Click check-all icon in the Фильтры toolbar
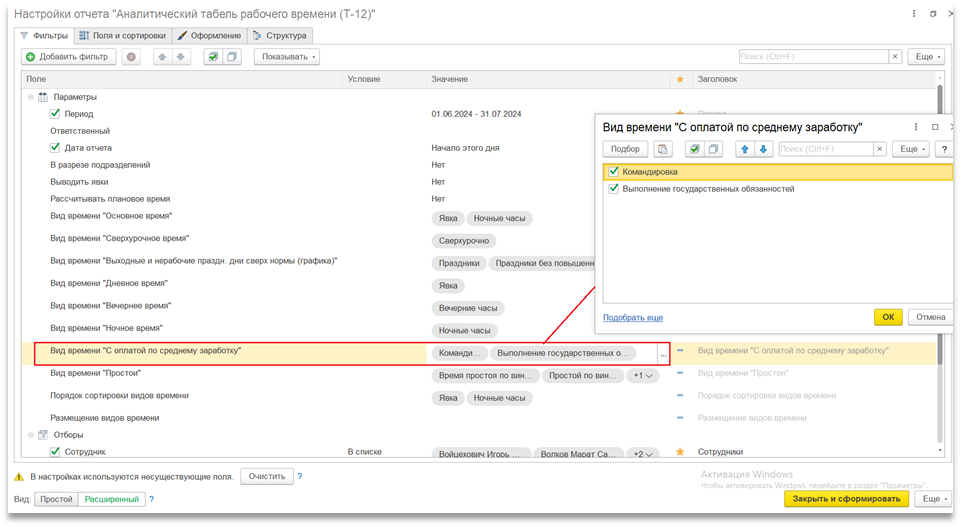 (x=212, y=57)
